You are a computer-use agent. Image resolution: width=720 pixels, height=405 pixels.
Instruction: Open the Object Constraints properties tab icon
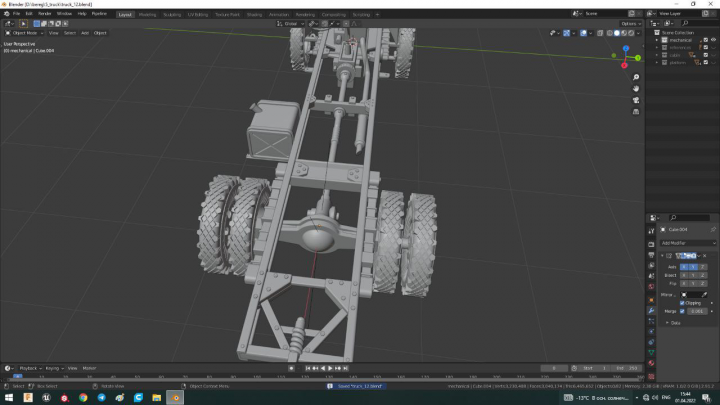651,342
